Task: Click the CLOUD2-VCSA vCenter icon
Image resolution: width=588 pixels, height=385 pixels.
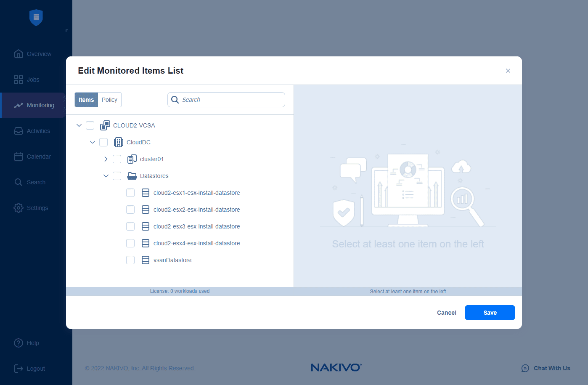Action: [105, 125]
